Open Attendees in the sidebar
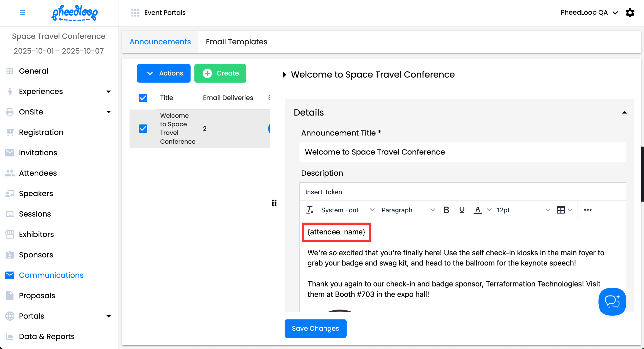 (x=38, y=173)
